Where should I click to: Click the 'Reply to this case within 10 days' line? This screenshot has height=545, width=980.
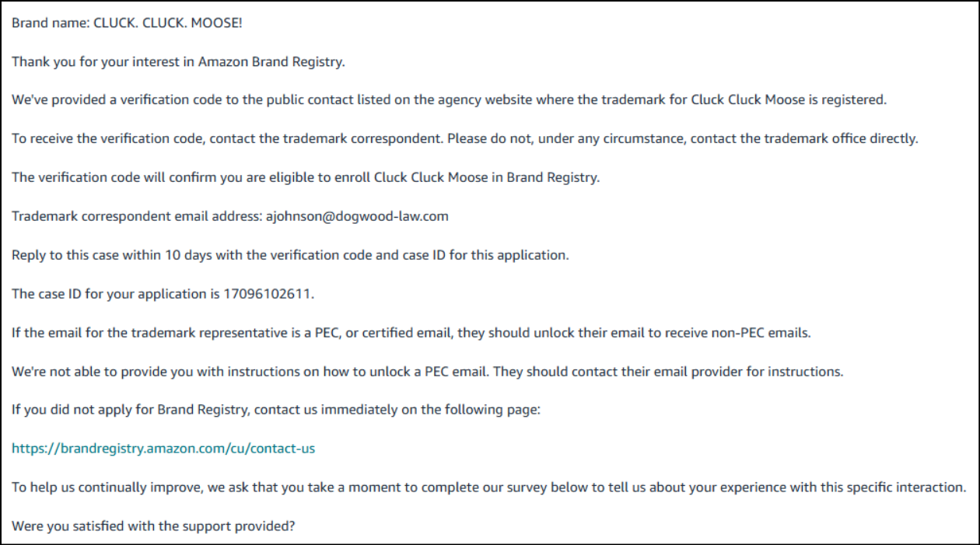click(x=289, y=255)
